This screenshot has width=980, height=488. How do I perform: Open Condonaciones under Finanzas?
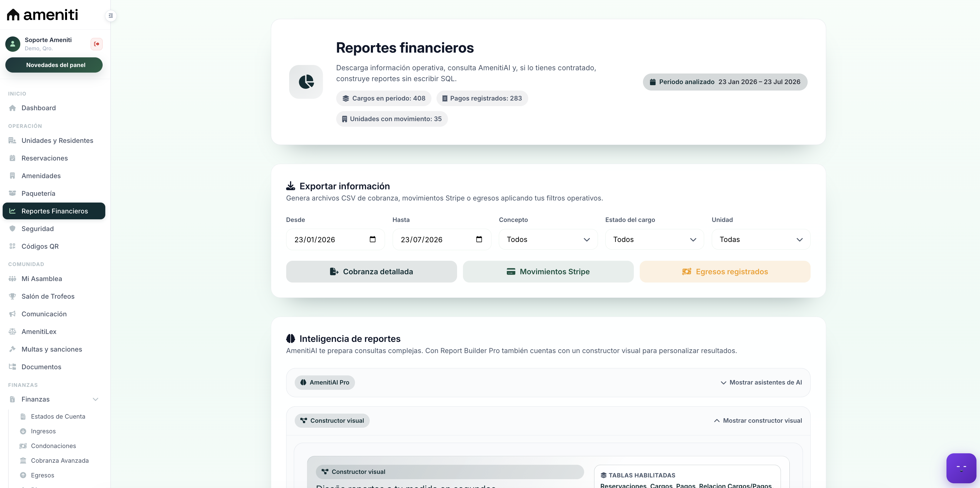pos(53,446)
